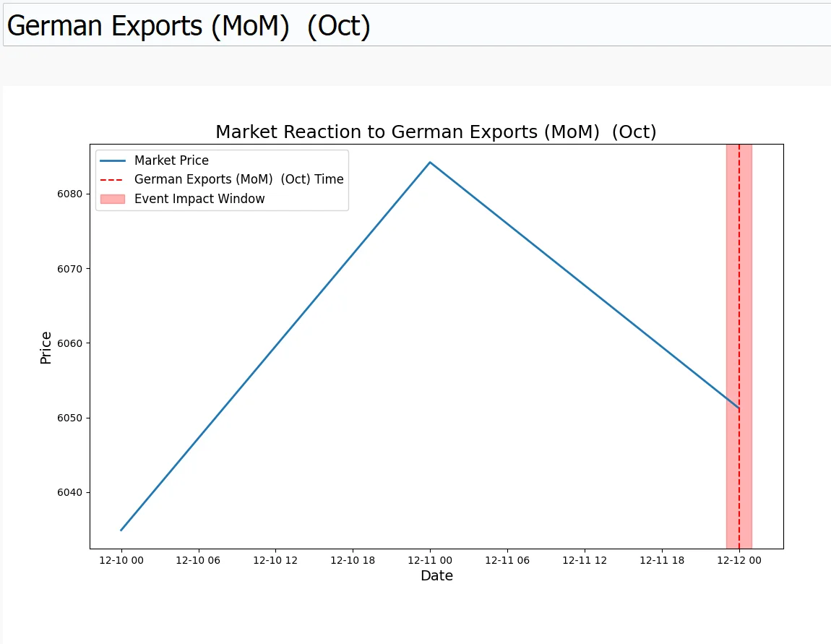Click the German Exports (MoM) (Oct) header field

(x=415, y=26)
